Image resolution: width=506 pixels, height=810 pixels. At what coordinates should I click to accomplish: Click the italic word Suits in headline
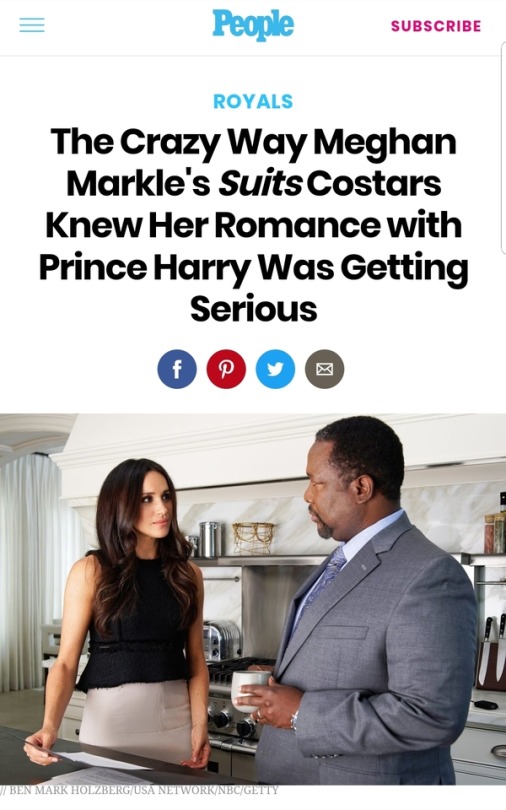(x=260, y=183)
